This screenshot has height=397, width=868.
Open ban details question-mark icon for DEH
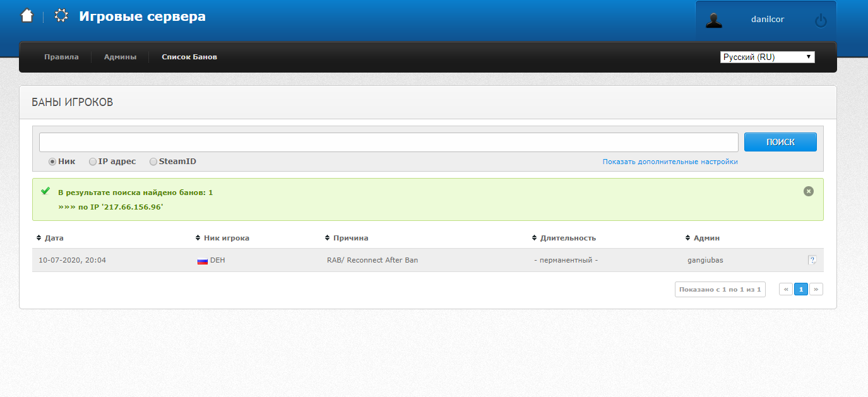(x=812, y=260)
